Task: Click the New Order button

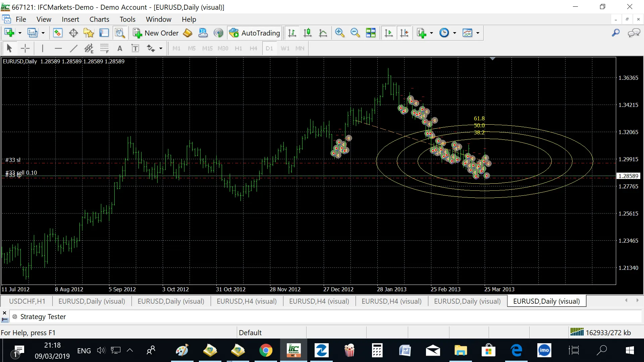Action: tap(156, 33)
